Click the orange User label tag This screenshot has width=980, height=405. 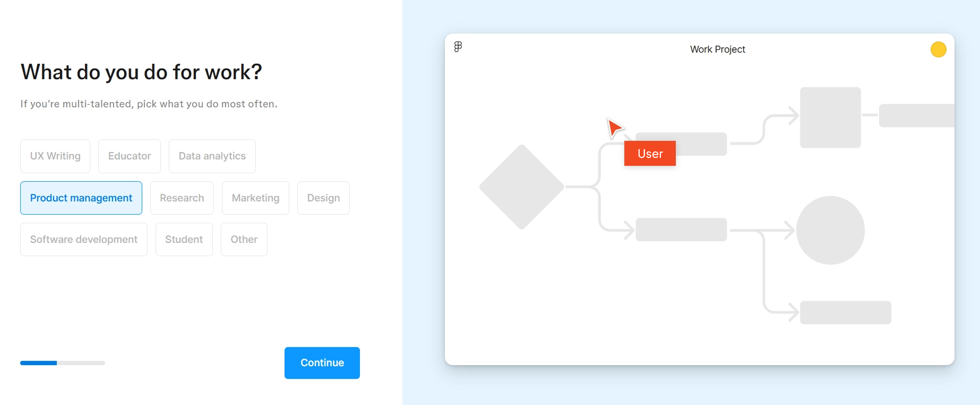(650, 154)
